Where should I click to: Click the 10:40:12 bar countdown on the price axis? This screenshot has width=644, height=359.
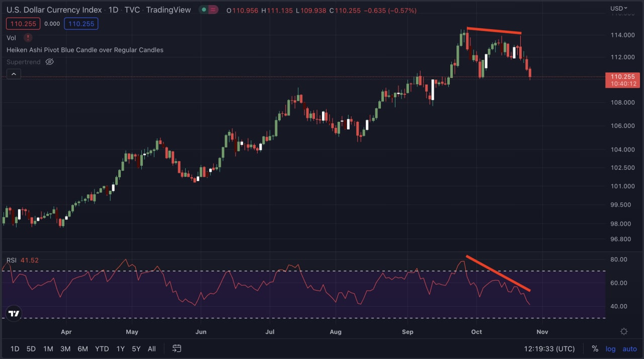[623, 84]
